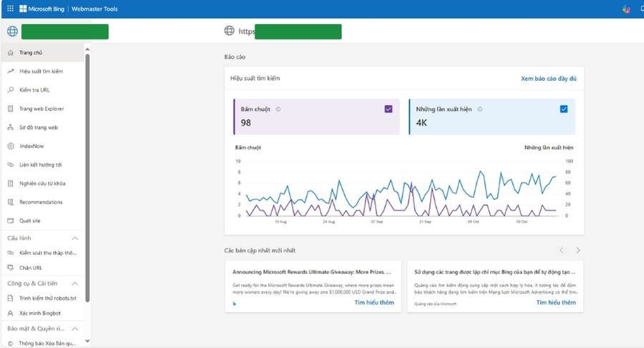Click the Trang web Explorer icon

click(11, 109)
